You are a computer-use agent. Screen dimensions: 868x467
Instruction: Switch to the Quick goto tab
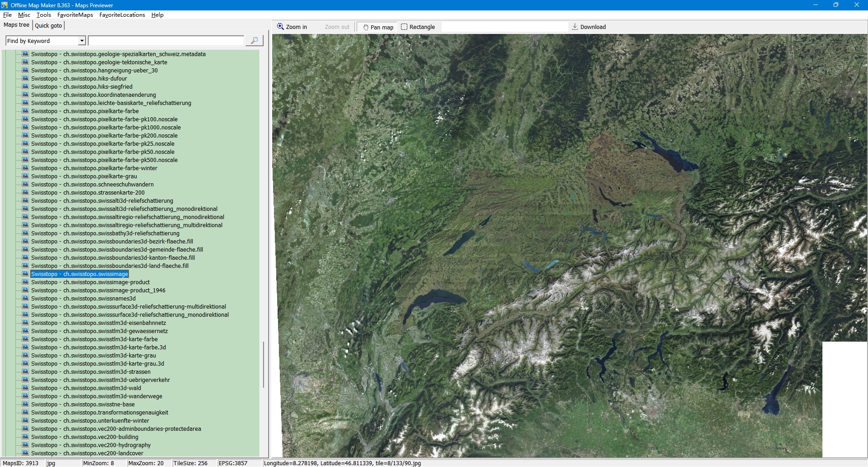click(48, 25)
